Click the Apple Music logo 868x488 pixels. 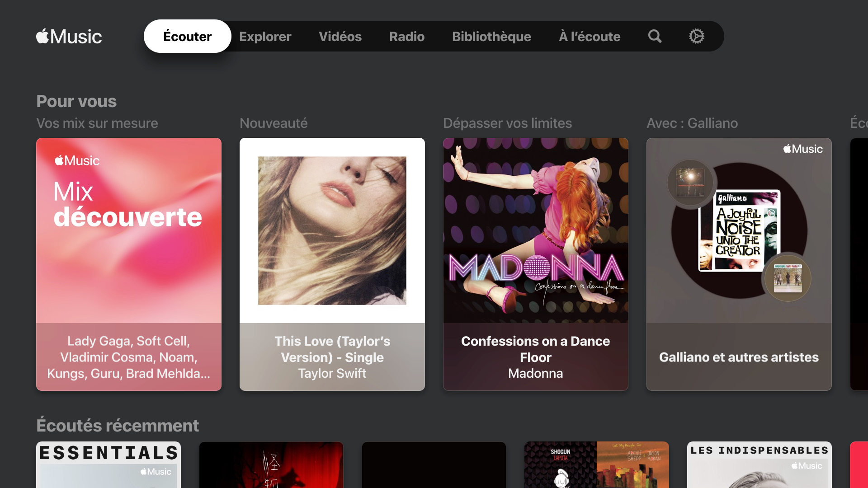click(69, 37)
